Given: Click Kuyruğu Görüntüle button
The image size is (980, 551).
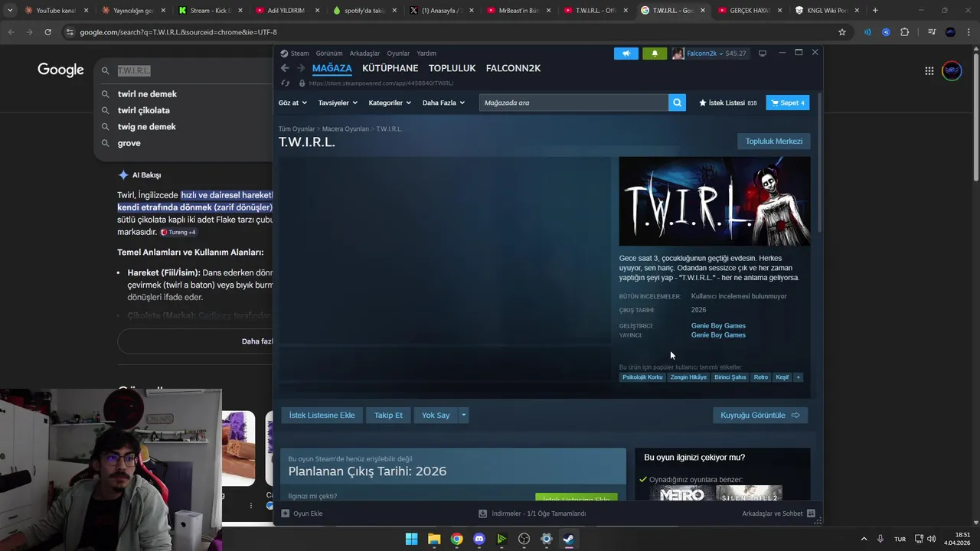Looking at the screenshot, I should [x=759, y=415].
